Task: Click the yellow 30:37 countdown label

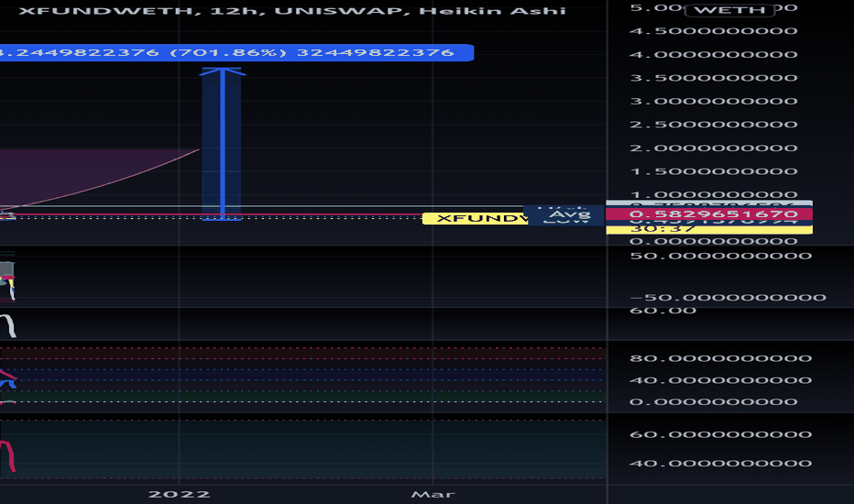Action: tap(709, 229)
